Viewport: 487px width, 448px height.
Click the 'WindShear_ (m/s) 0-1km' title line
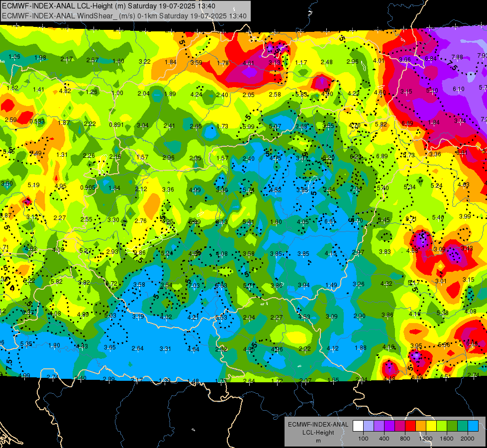click(x=124, y=16)
